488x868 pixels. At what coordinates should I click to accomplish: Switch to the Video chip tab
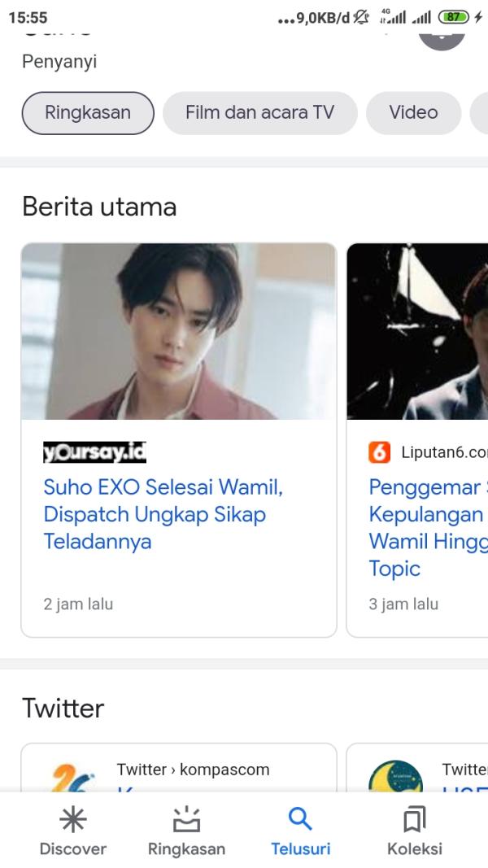pos(413,112)
